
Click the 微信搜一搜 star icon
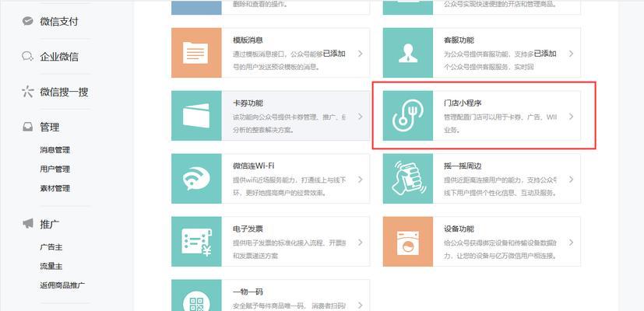click(27, 92)
